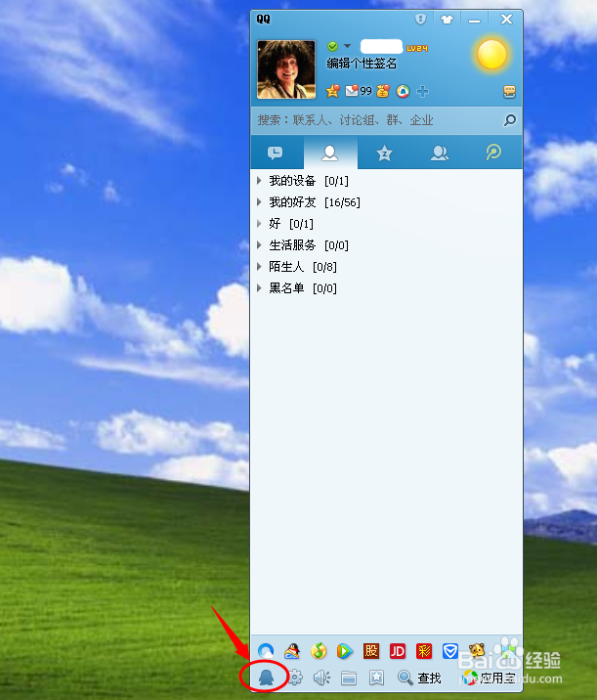This screenshot has height=700, width=597.
Task: Expand the 我的好友 group
Action: (259, 201)
